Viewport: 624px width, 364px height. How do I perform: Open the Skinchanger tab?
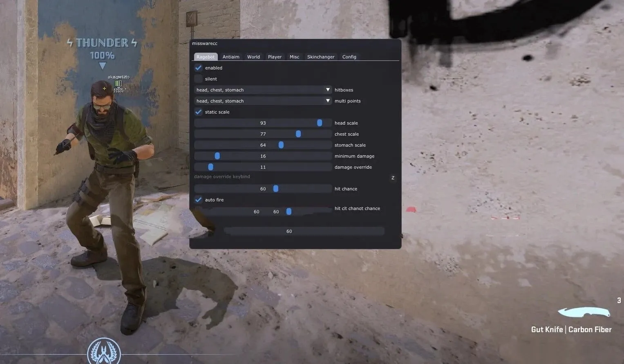pos(321,57)
